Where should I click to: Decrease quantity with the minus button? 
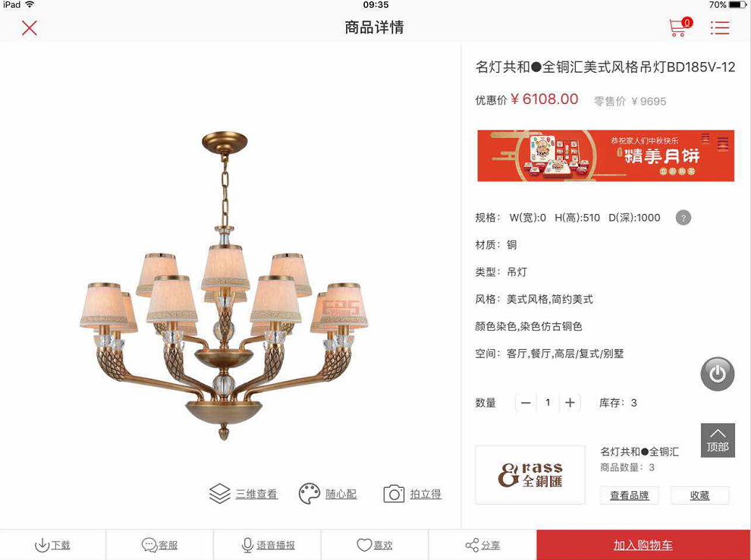(526, 403)
